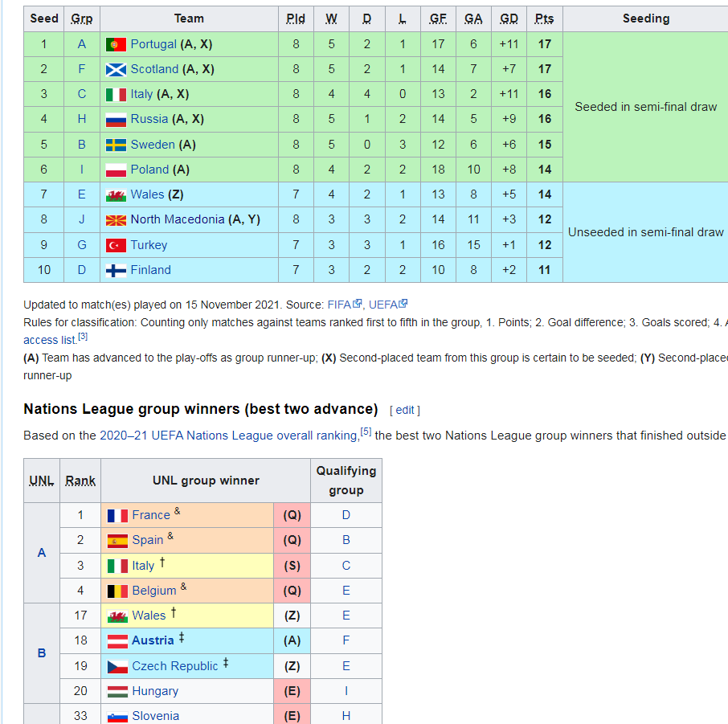Image resolution: width=728 pixels, height=724 pixels.
Task: Open the Poland team link
Action: tap(149, 170)
